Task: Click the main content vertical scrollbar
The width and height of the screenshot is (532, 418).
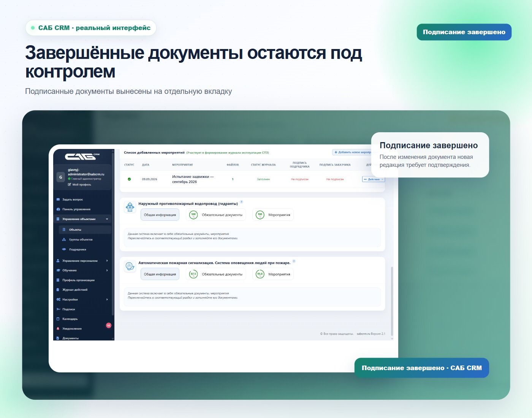Action: tap(392, 301)
